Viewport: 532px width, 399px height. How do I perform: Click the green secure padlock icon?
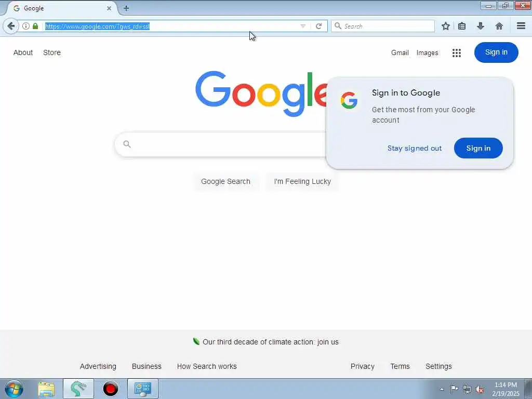35,26
